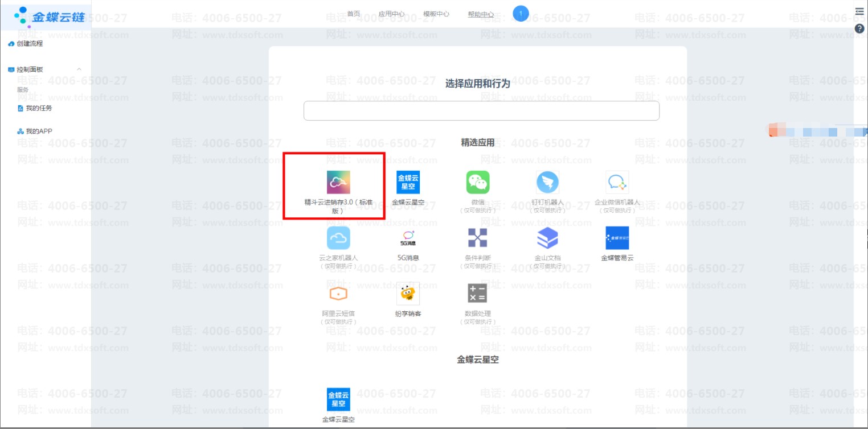Select the 阿里云短信 app icon
Image resolution: width=868 pixels, height=429 pixels.
coord(338,294)
